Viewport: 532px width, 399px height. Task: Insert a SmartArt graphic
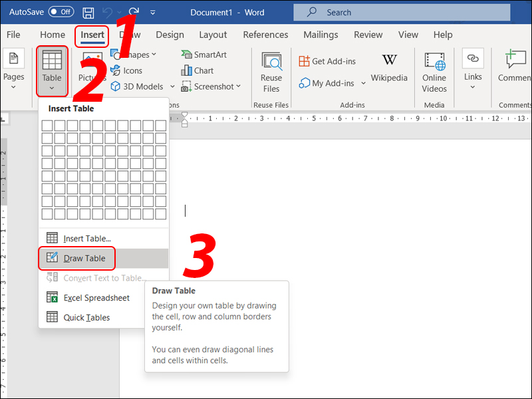203,55
